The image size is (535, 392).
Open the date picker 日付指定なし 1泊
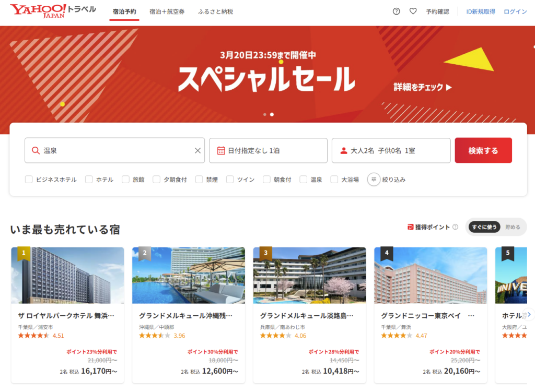click(268, 151)
